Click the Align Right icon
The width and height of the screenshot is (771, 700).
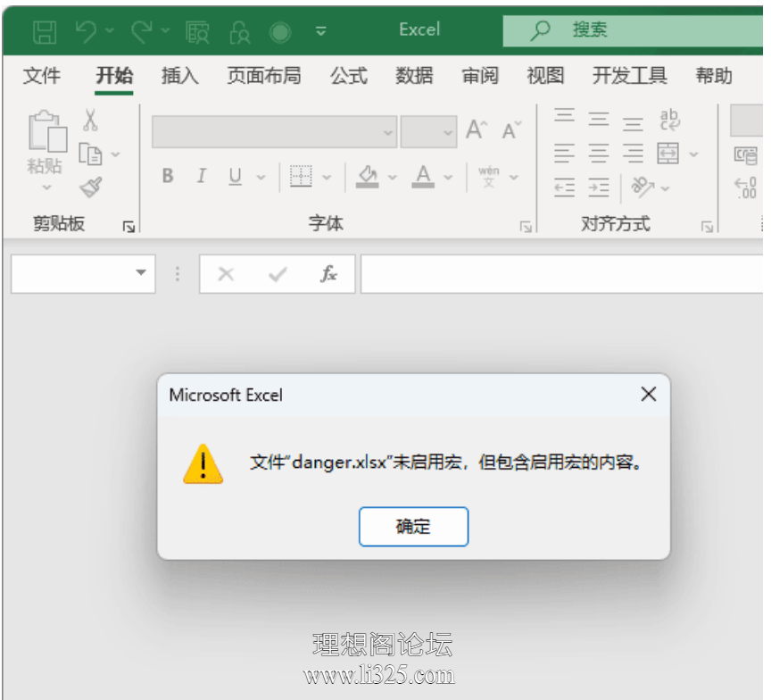(x=633, y=154)
